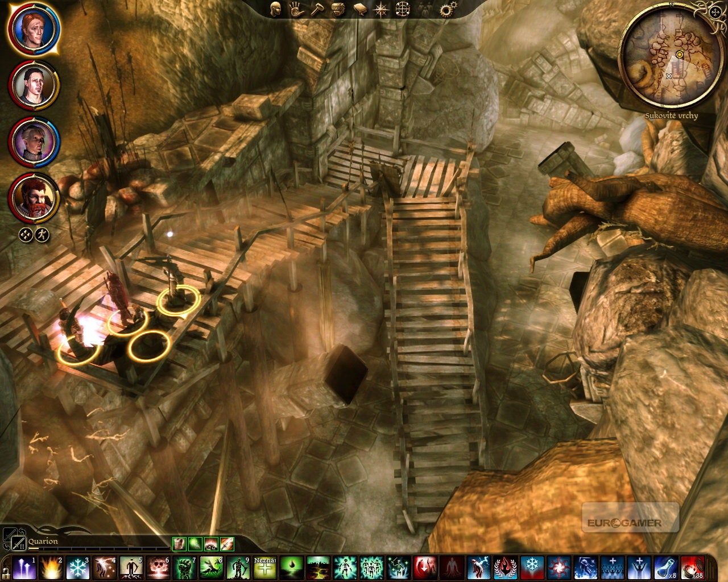
Task: Toggle party hold position button
Action: [42, 234]
